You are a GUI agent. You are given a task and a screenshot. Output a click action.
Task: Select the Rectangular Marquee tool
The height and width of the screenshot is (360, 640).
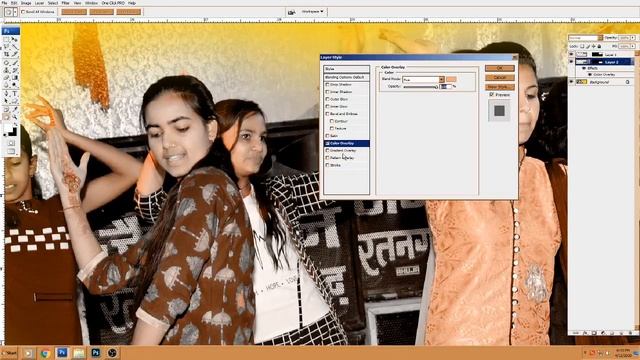pyautogui.click(x=6, y=39)
